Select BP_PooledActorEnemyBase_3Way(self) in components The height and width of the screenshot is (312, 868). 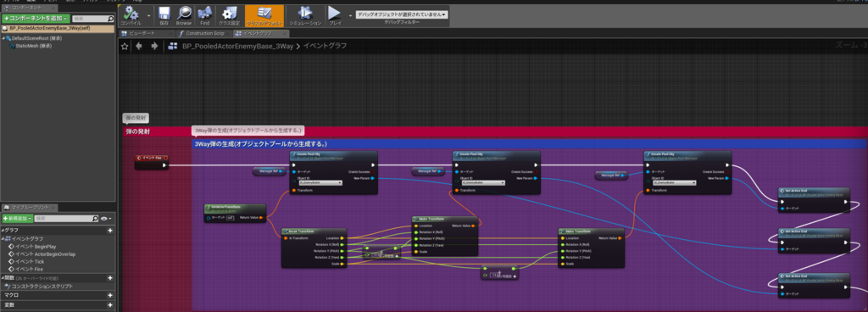tap(58, 28)
